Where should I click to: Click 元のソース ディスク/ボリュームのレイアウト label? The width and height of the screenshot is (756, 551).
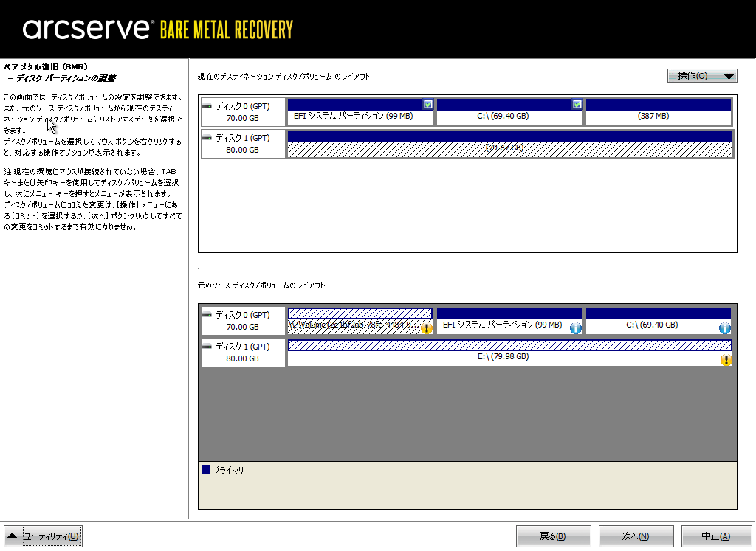[x=261, y=285]
